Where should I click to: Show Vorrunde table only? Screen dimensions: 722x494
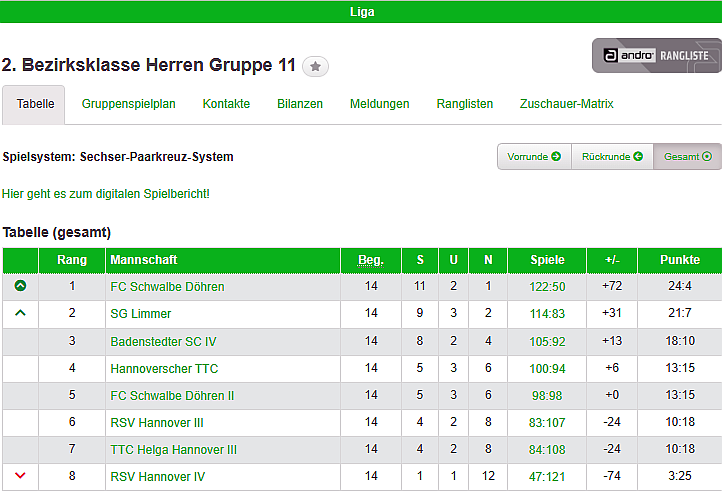534,157
